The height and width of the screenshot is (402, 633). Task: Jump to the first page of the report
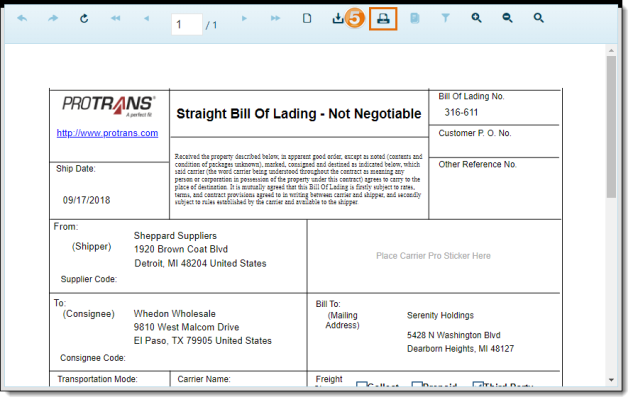click(116, 19)
